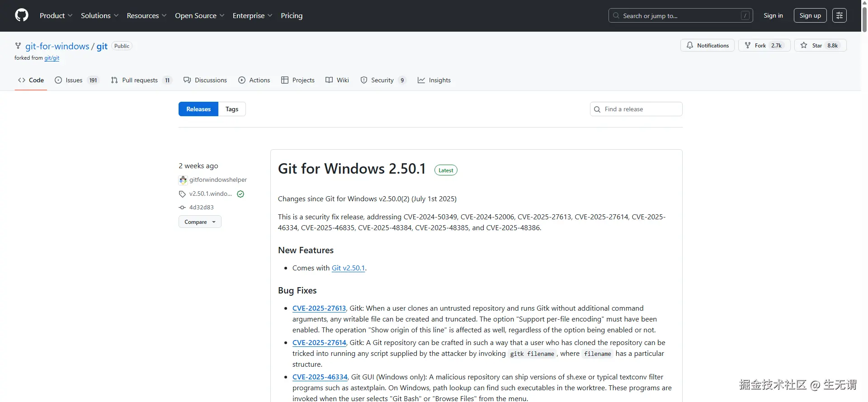Click the Issues count badge 191
The image size is (868, 402).
pyautogui.click(x=93, y=80)
